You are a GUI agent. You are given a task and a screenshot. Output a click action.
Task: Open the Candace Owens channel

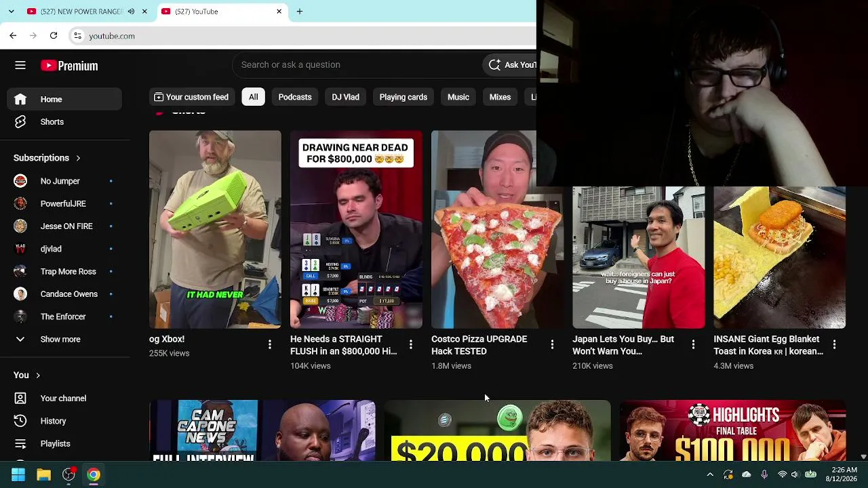(x=65, y=294)
